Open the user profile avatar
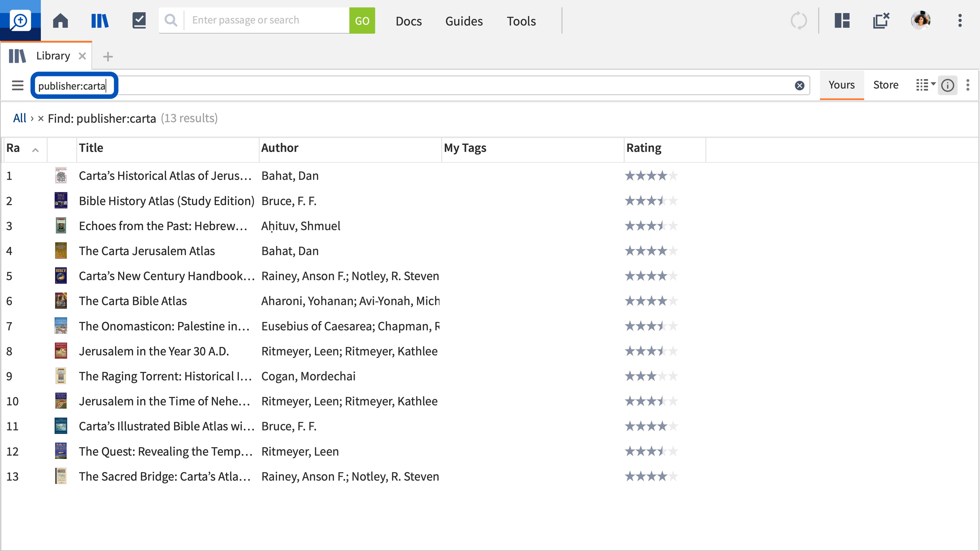The width and height of the screenshot is (980, 551). pos(921,20)
